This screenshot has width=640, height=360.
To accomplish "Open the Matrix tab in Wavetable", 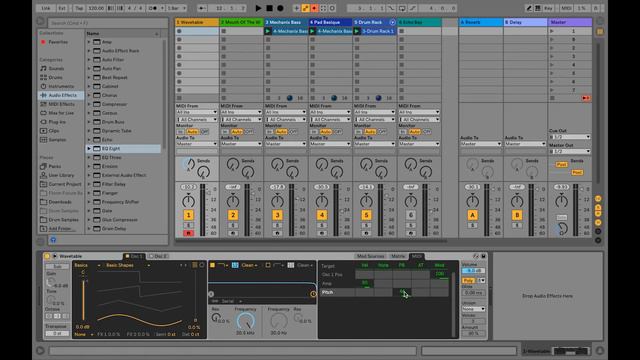I will click(x=397, y=256).
